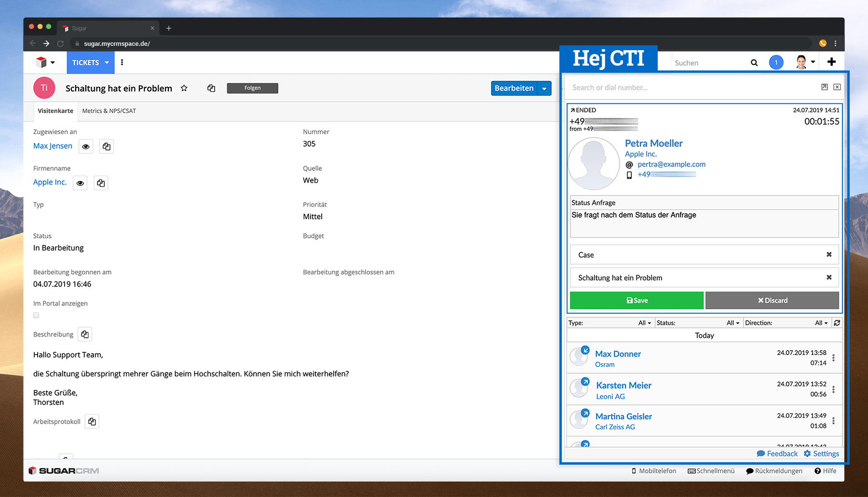Viewport: 868px width, 497px height.
Task: Open options menu for Max Donner call
Action: click(833, 358)
